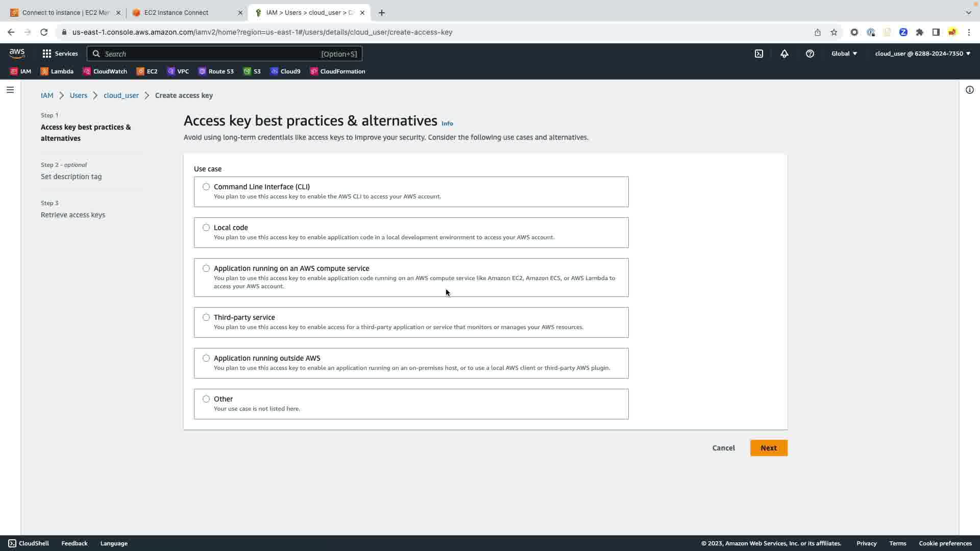Select the Local code radio option

pyautogui.click(x=206, y=228)
